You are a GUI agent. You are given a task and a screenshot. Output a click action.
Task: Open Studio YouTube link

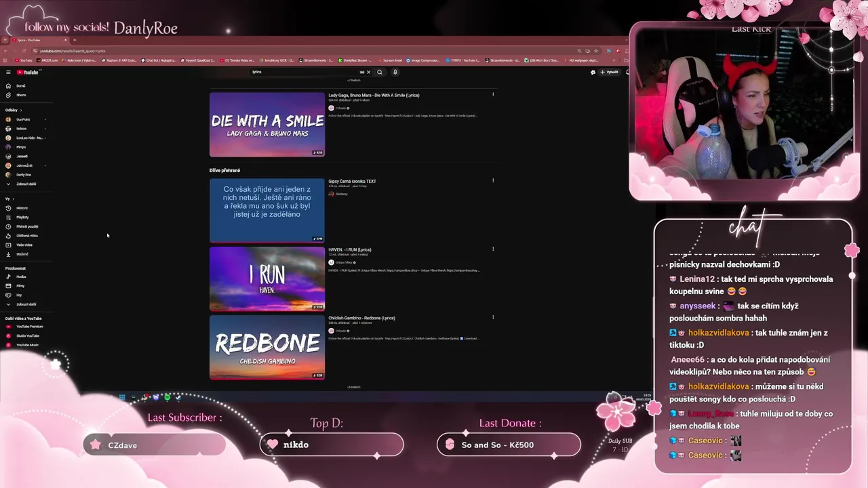(28, 335)
